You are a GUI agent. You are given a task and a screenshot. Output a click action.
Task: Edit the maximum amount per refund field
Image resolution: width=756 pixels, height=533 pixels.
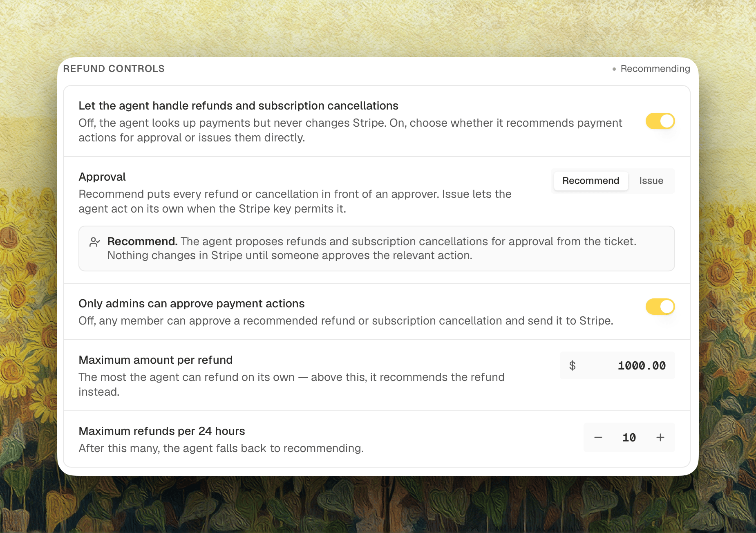click(617, 365)
